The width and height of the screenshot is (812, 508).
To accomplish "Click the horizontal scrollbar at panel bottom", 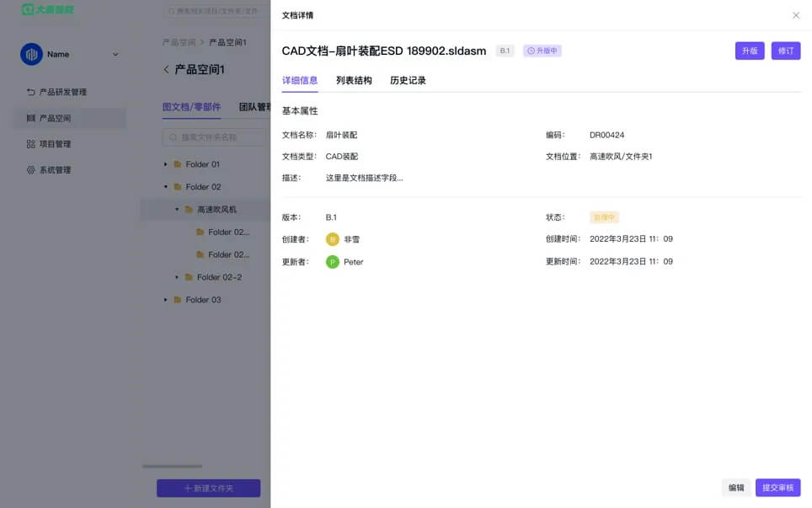I will (172, 466).
